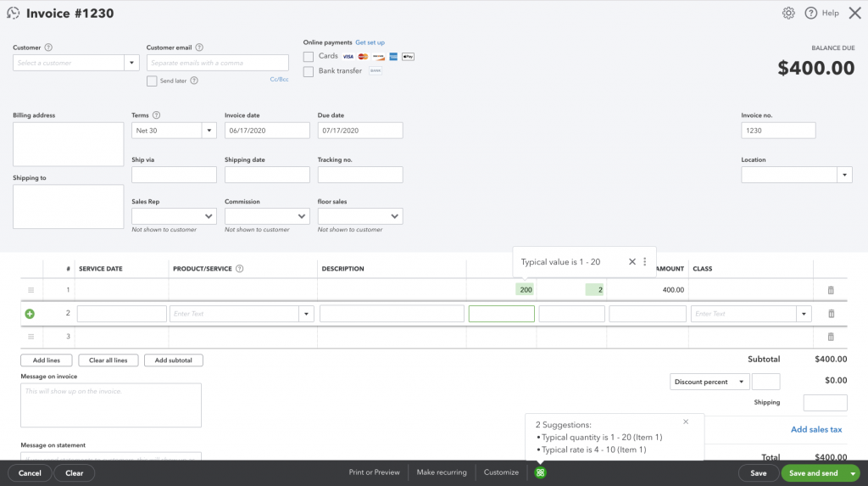Click the highlighted rate cell showing 2
The image size is (868, 486).
[594, 290]
